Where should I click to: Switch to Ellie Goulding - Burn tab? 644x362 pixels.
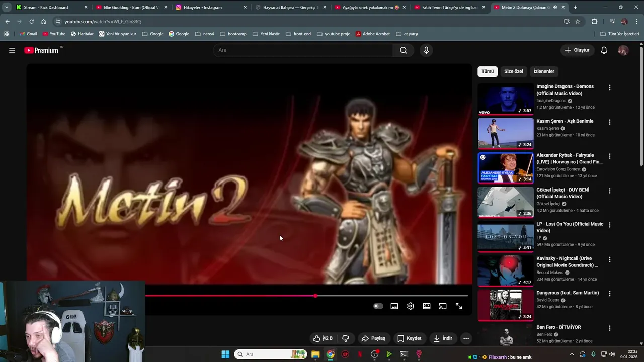[x=131, y=7]
